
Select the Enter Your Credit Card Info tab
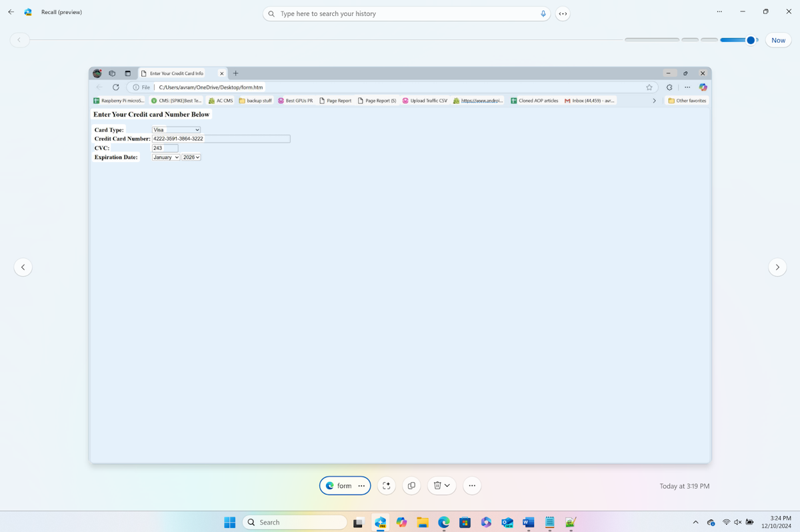tap(183, 73)
